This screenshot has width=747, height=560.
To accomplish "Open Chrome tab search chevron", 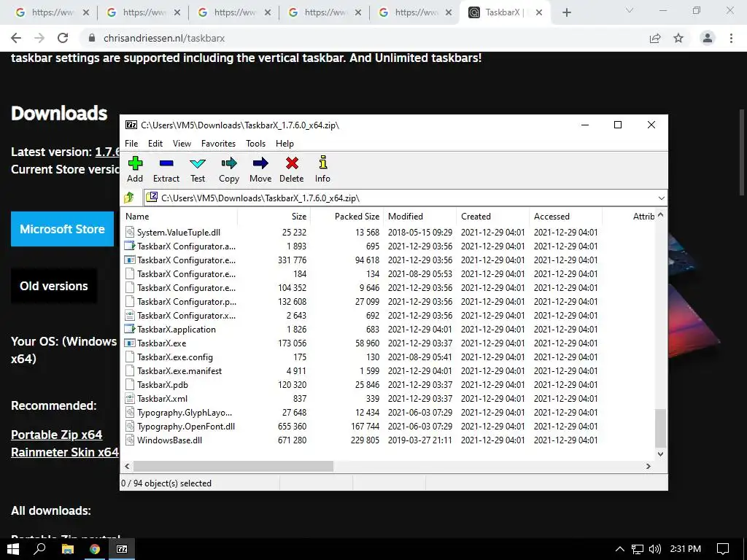I will 630,10.
